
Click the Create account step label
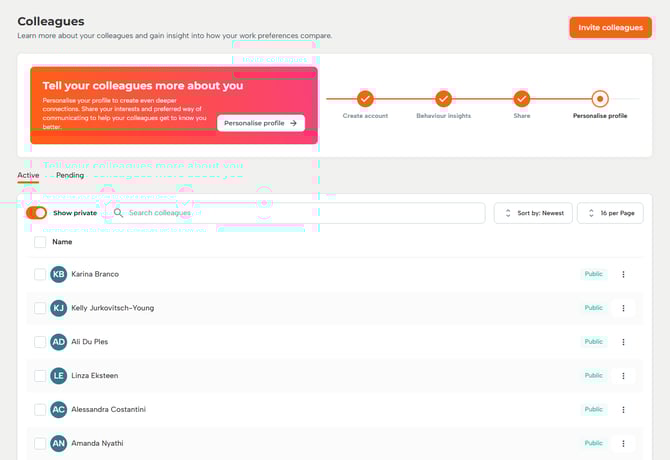pyautogui.click(x=365, y=116)
